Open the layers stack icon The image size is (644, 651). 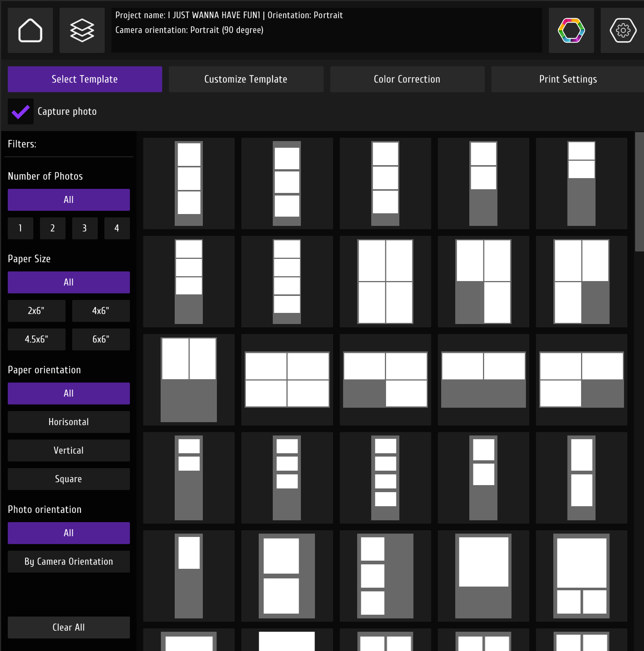point(82,30)
